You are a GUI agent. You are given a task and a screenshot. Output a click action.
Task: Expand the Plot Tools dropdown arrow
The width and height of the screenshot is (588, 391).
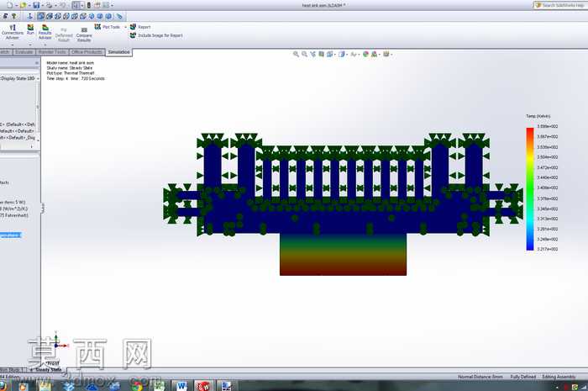pyautogui.click(x=125, y=27)
